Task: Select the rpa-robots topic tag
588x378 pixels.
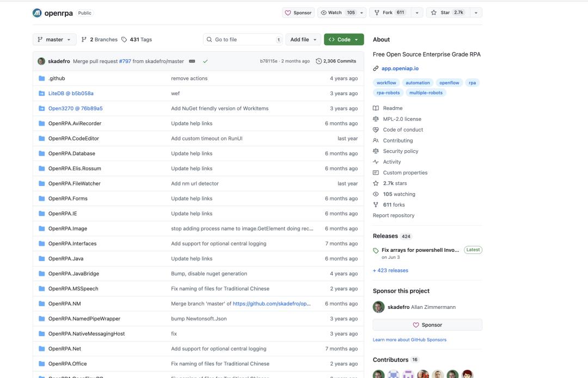Action: [x=388, y=92]
